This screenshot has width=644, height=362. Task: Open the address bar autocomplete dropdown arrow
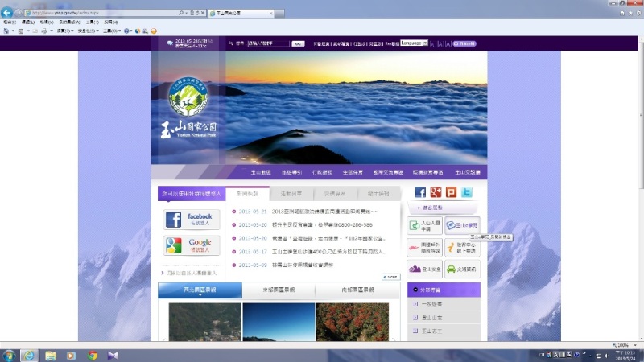point(187,13)
